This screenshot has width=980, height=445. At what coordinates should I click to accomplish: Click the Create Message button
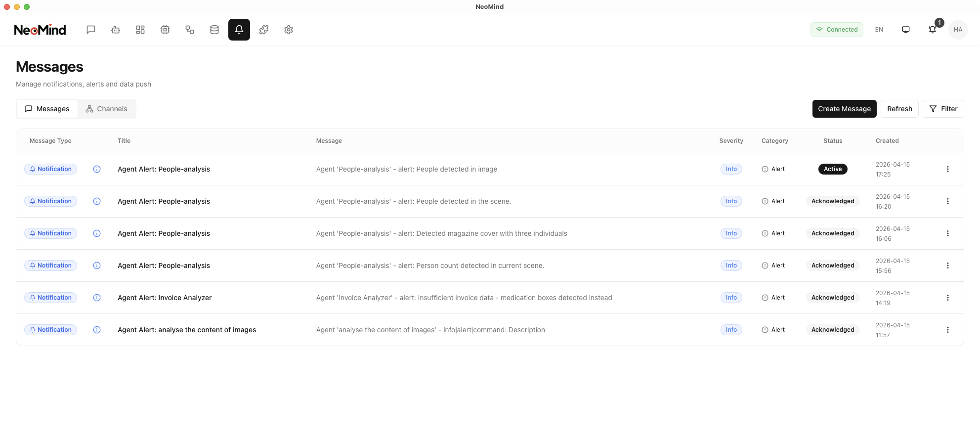coord(844,109)
